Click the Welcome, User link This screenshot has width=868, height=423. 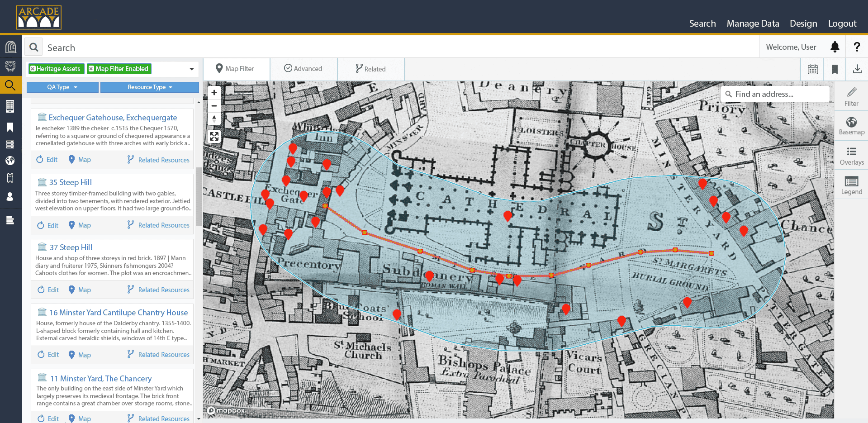point(791,47)
